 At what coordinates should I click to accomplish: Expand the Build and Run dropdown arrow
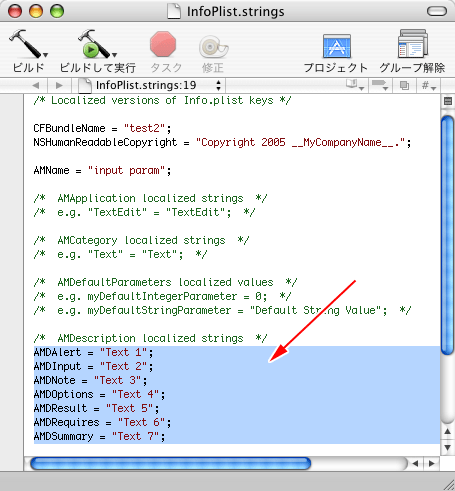pyautogui.click(x=114, y=55)
